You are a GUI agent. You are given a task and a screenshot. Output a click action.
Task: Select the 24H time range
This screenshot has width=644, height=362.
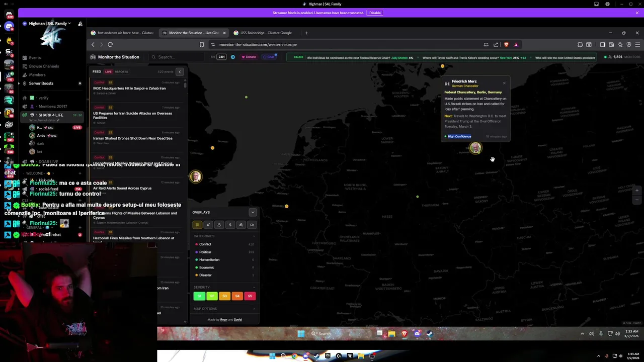pos(221,57)
